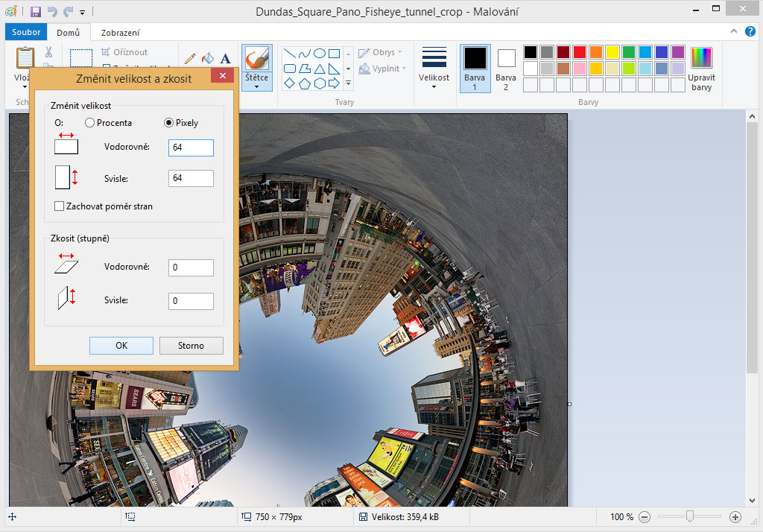This screenshot has width=763, height=532.
Task: Select the oval shape
Action: pyautogui.click(x=320, y=54)
